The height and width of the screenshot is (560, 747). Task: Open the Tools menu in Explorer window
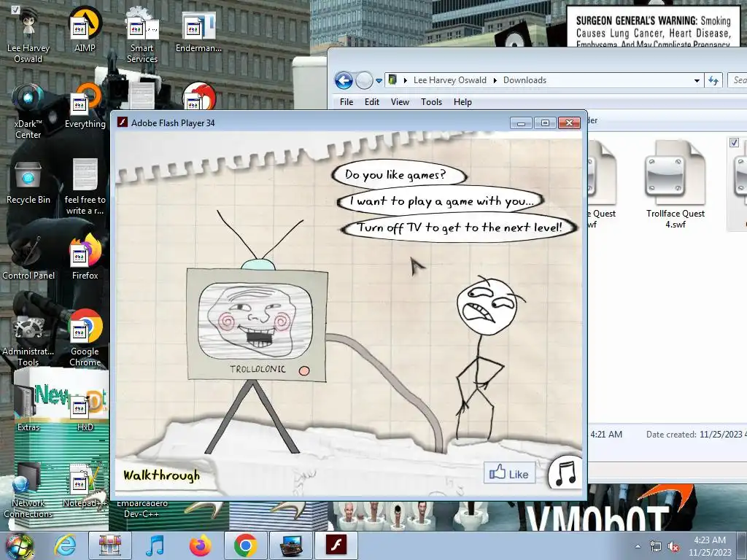click(x=432, y=102)
